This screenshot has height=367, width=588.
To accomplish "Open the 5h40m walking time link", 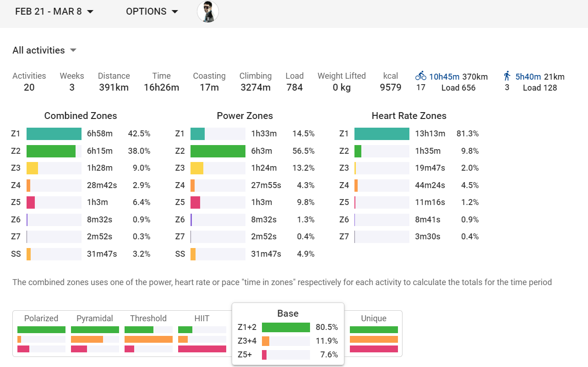I will tap(528, 76).
